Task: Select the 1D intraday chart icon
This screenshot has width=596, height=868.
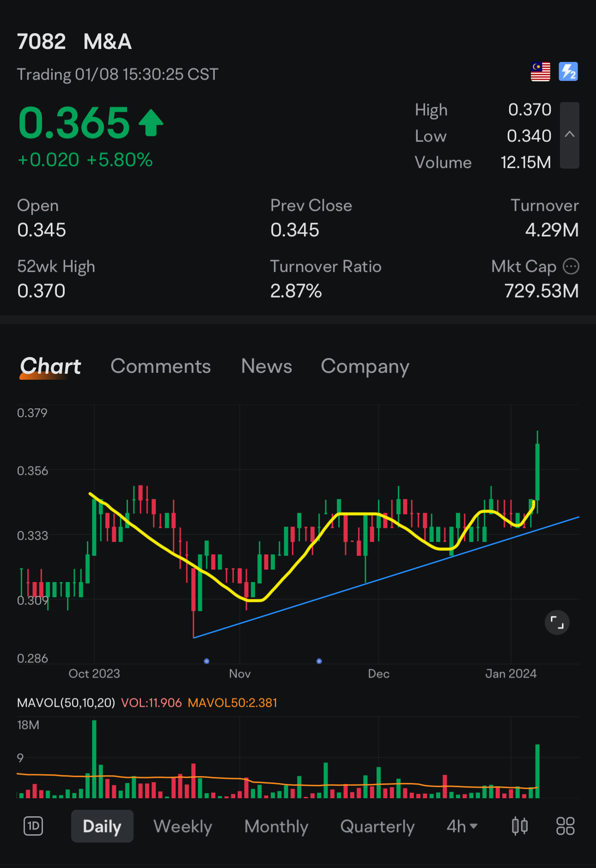Action: tap(33, 826)
